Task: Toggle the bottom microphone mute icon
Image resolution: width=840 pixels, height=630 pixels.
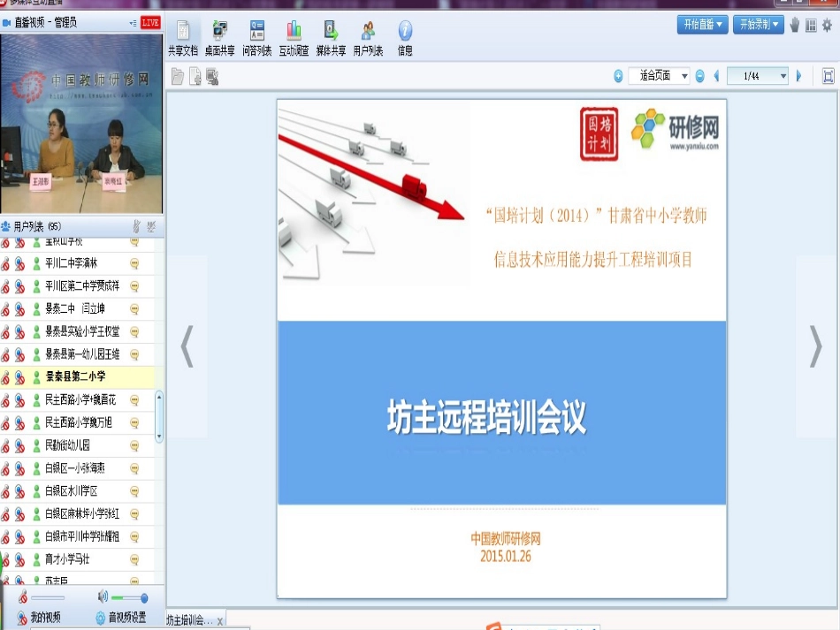Action: coord(23,596)
